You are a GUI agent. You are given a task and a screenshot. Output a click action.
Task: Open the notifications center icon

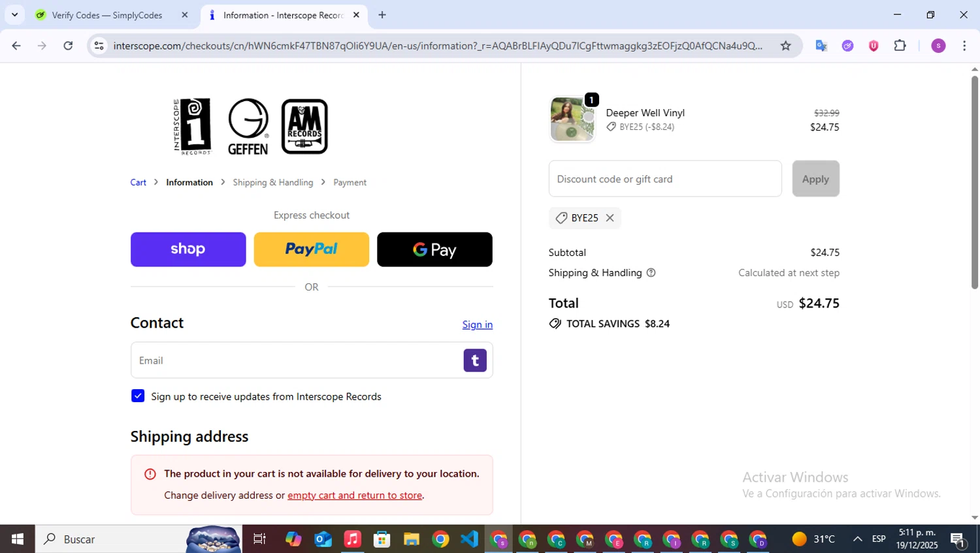click(958, 540)
